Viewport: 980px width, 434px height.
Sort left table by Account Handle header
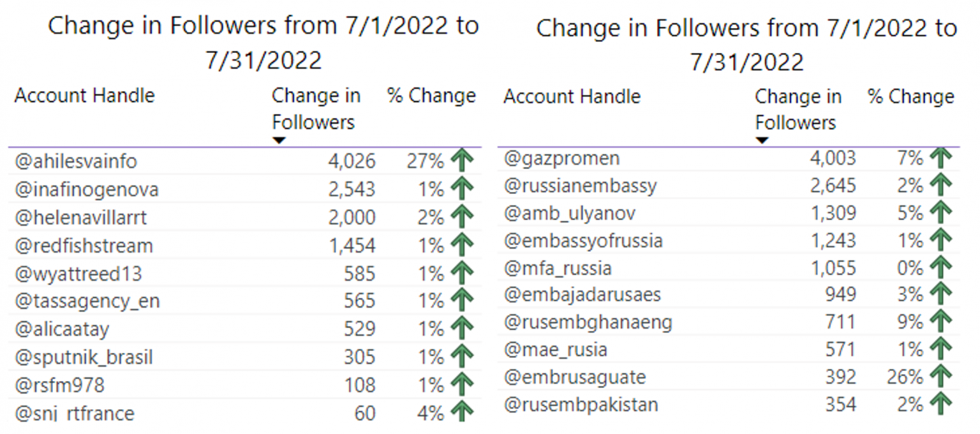[x=85, y=96]
